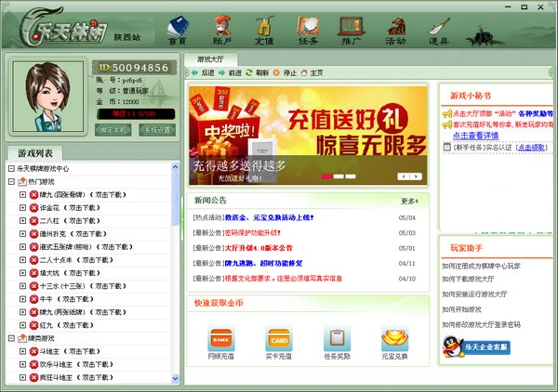
Task: Open news 密码保护功能升级
Action: pos(253,233)
